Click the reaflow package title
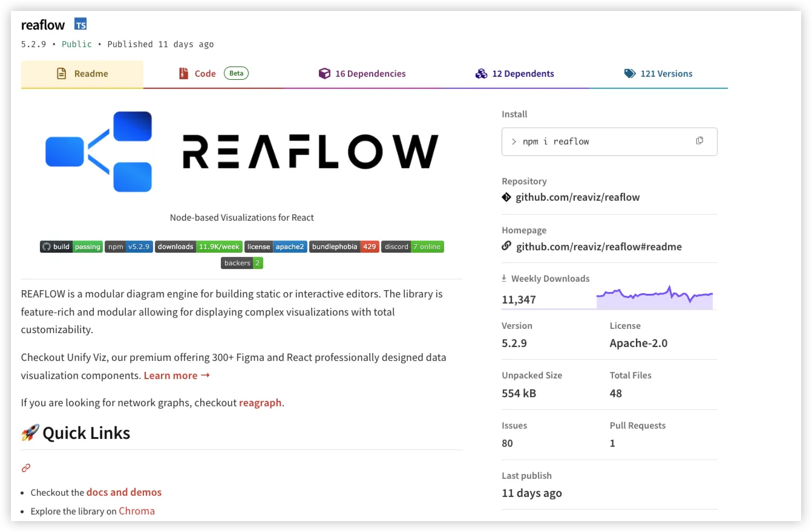Screen dimensions: 812x532 coord(43,25)
